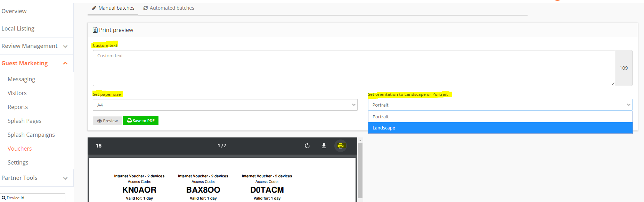The width and height of the screenshot is (644, 202).
Task: Rotate the PDF preview page
Action: pyautogui.click(x=307, y=146)
